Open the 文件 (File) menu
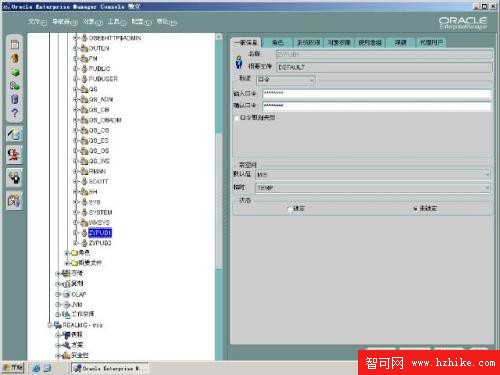 coord(37,22)
